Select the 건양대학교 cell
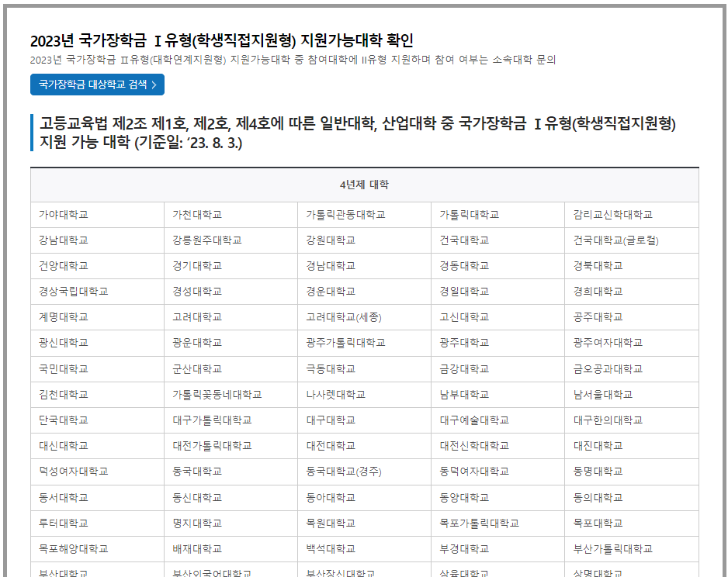This screenshot has width=728, height=577. point(97,266)
